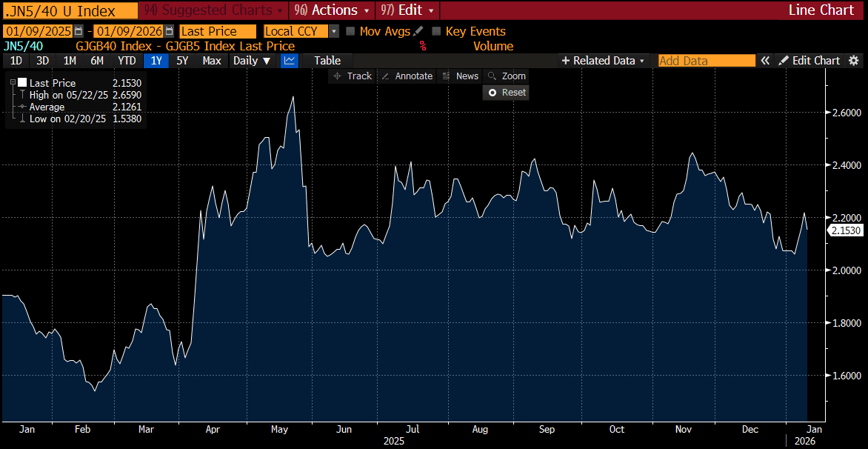868x449 pixels.
Task: Click the Edit Chart button
Action: 809,61
